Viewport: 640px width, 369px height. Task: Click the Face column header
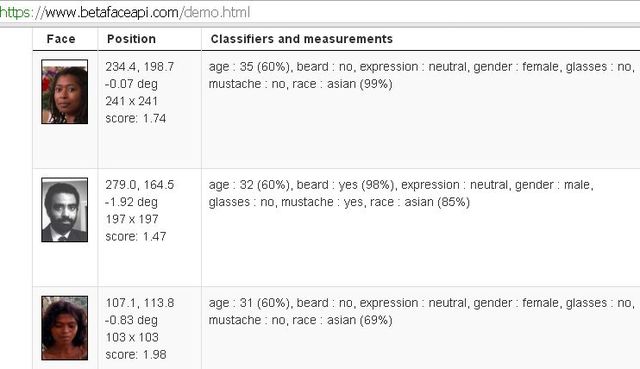[x=61, y=39]
